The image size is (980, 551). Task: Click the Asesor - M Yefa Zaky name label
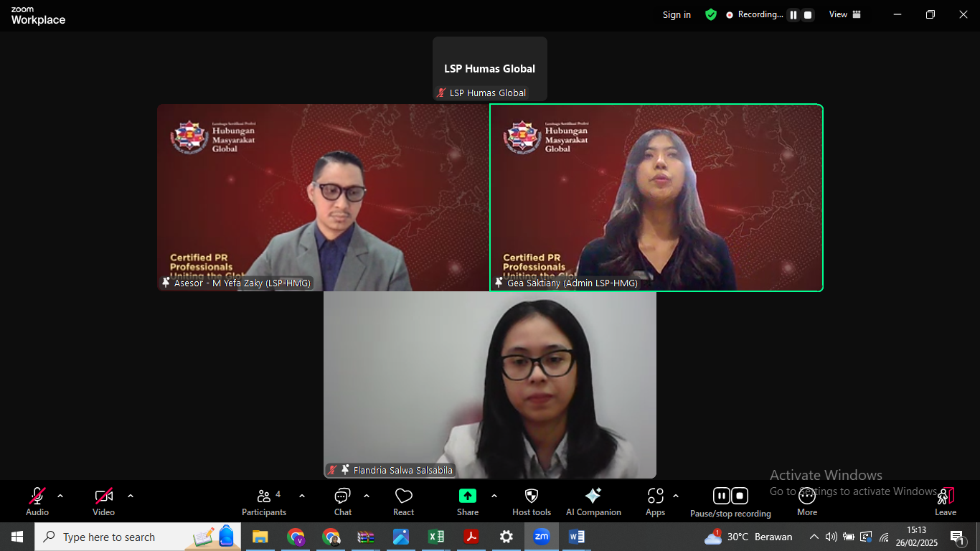click(242, 283)
